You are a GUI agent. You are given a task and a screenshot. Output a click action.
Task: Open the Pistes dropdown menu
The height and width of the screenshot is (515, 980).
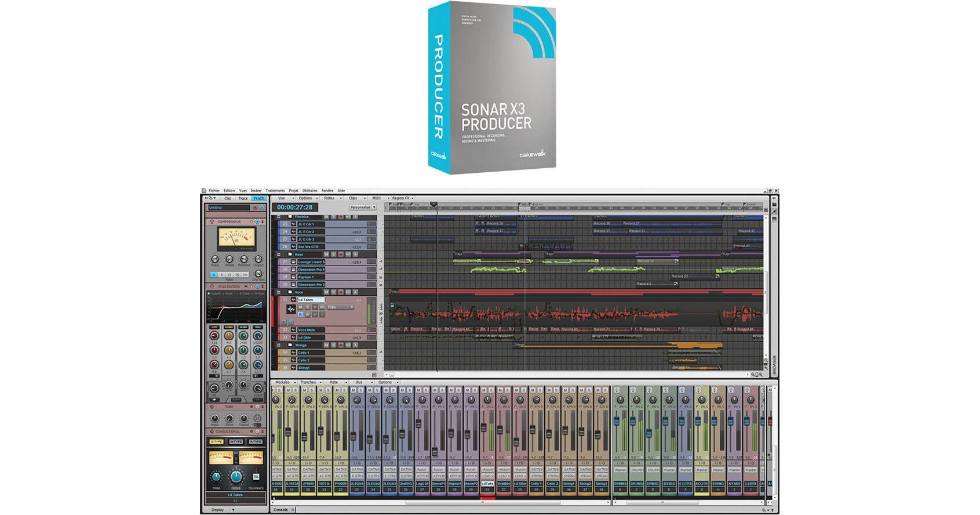point(331,198)
